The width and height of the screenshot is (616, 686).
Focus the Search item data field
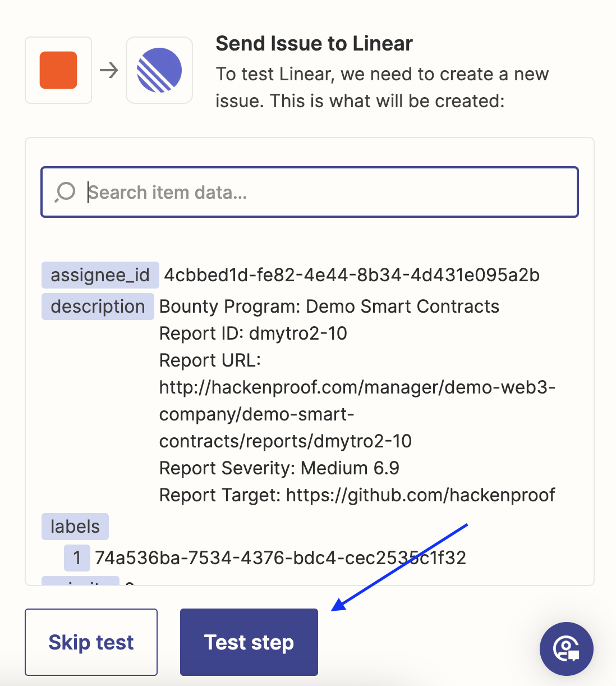tap(331, 192)
